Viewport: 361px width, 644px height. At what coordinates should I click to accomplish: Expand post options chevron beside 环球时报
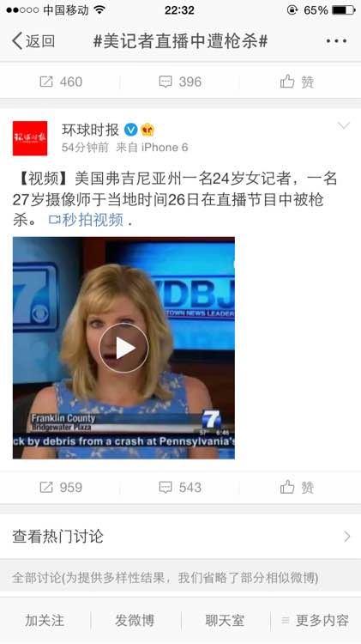(x=343, y=125)
